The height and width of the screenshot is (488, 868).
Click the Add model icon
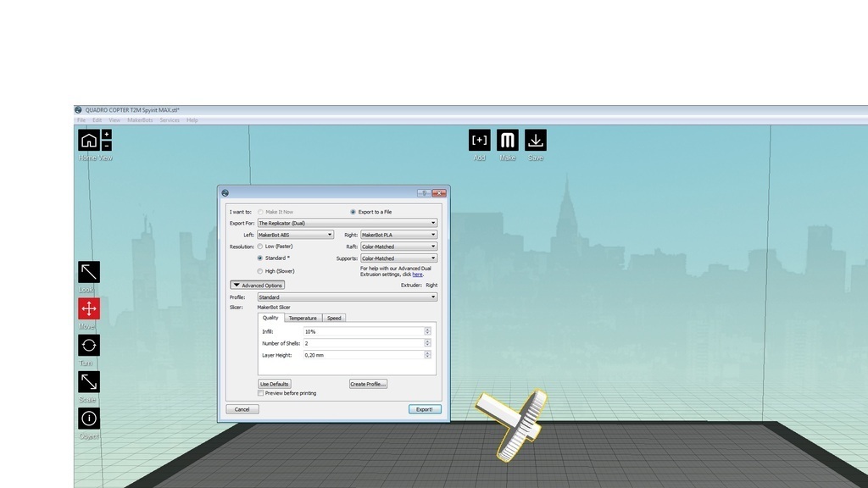pyautogui.click(x=480, y=140)
